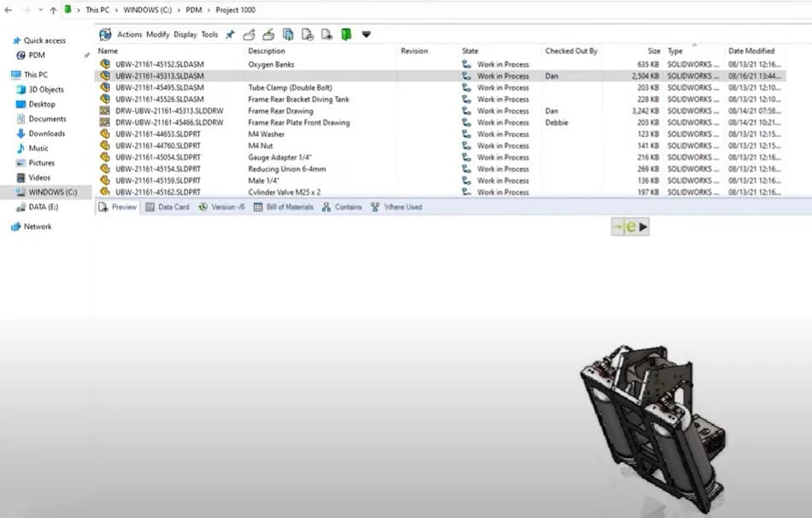
Task: Click the state icon in Oxygen Banks row
Action: (x=467, y=64)
